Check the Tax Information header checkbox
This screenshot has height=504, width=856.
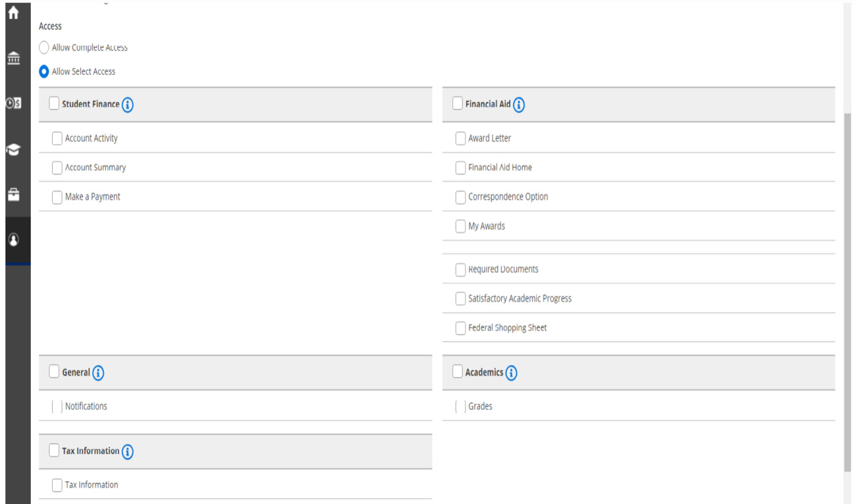pos(54,451)
